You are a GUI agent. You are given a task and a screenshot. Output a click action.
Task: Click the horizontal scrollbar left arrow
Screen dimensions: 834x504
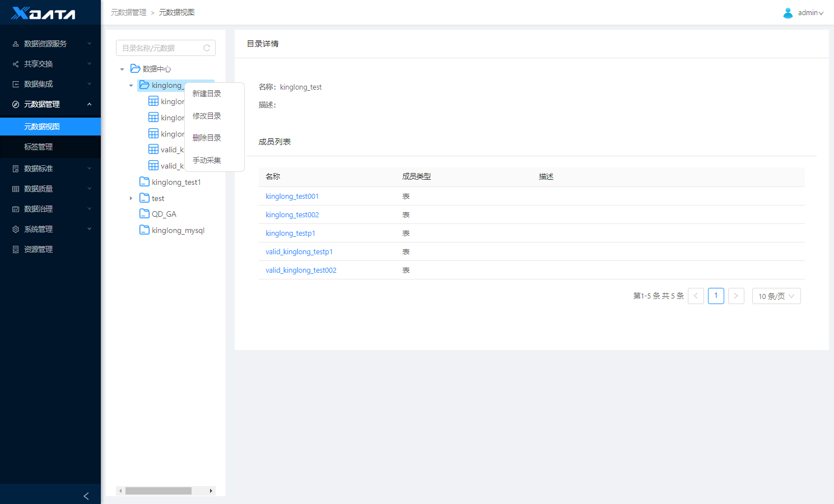(120, 491)
